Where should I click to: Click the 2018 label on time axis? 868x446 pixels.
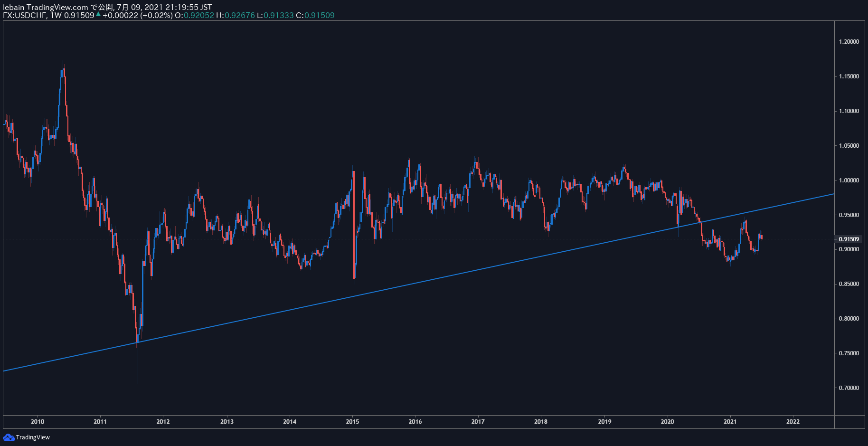(541, 422)
